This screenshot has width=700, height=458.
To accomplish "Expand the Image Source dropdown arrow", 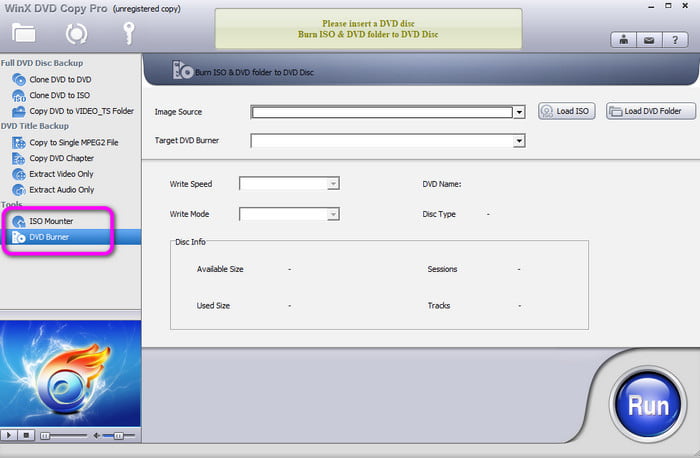I will [x=519, y=112].
